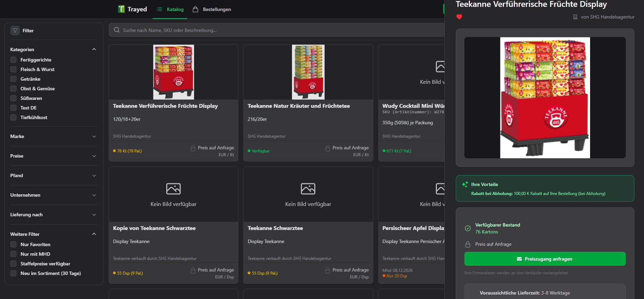Click the placeholder image icon on Wudy Cocktail card
Viewport: 644px width, 299px height.
click(x=440, y=67)
